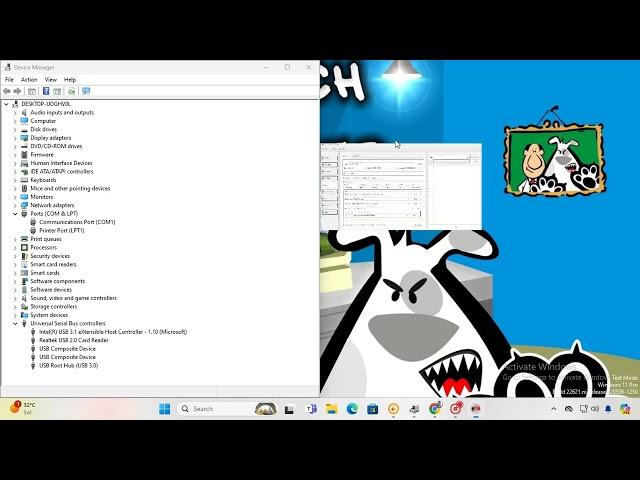Image resolution: width=640 pixels, height=480 pixels.
Task: Expand the Display adaptors category
Action: 16,138
